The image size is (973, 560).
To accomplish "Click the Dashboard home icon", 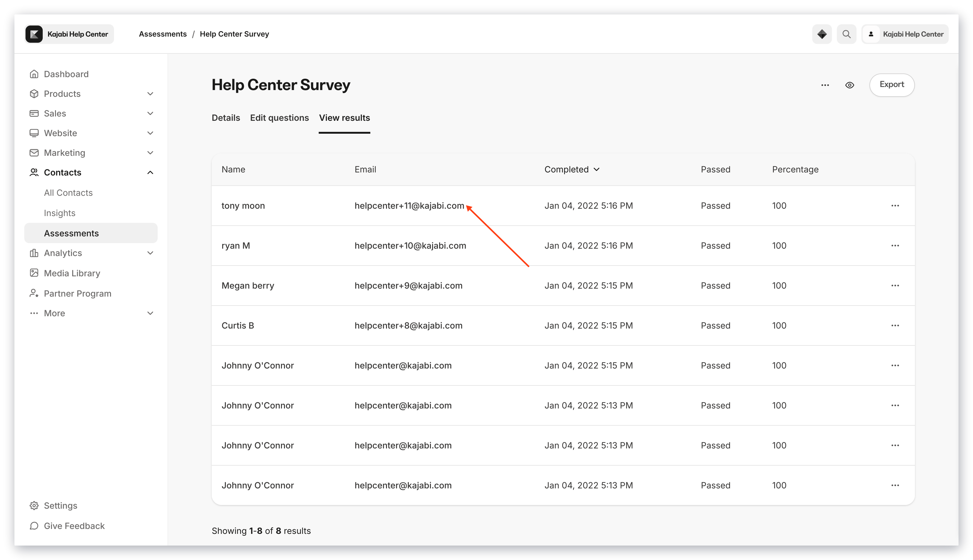I will [x=34, y=74].
